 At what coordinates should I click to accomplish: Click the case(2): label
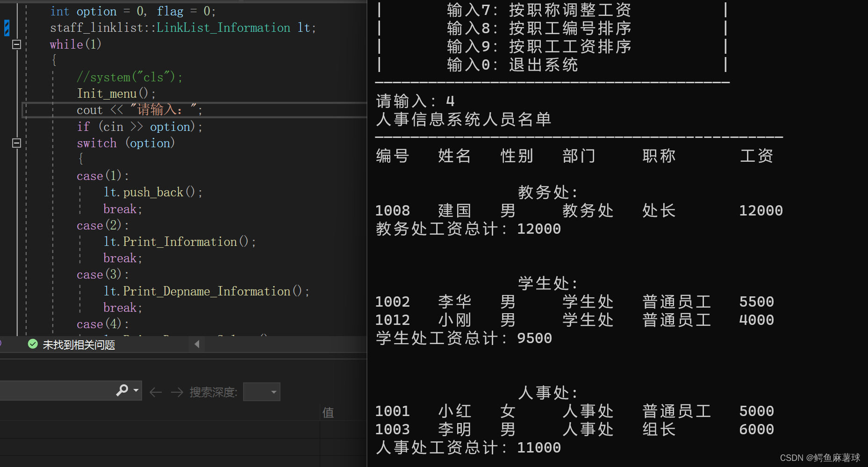pyautogui.click(x=103, y=225)
